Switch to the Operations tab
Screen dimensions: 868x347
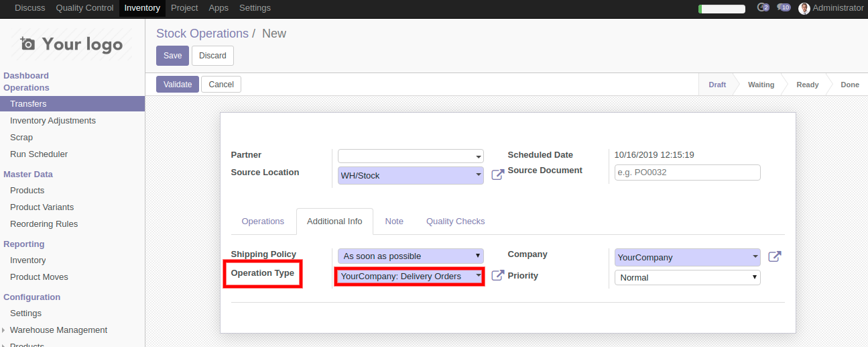click(263, 221)
